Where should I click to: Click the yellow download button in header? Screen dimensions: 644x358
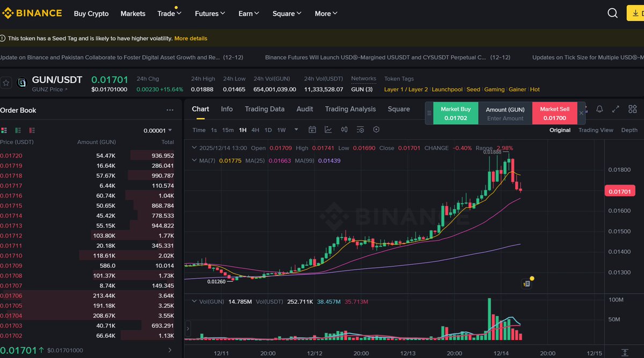tap(635, 13)
